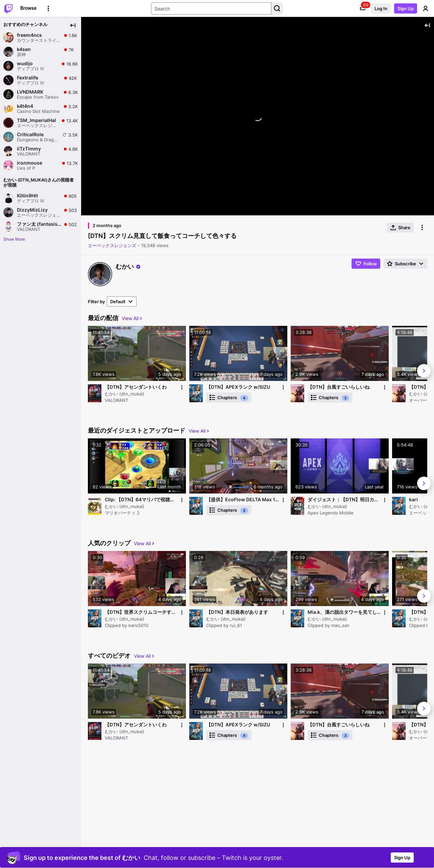The image size is (434, 868).
Task: Follow the むかい channel
Action: point(366,264)
